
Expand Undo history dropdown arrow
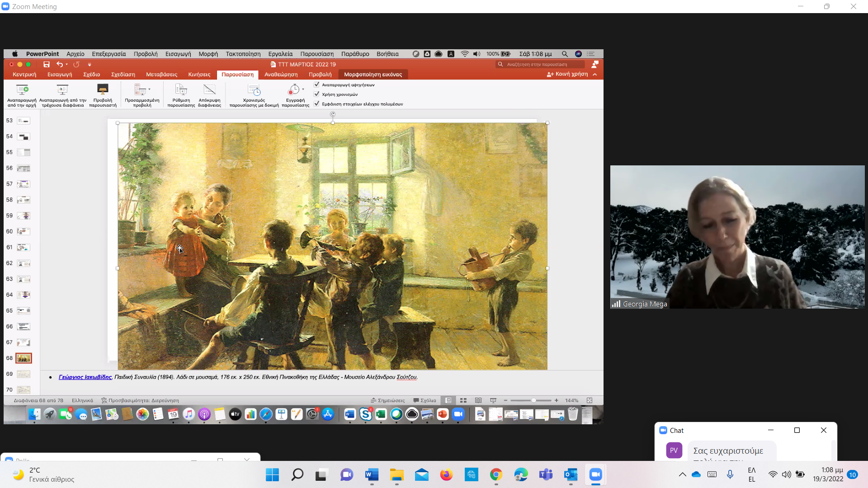[66, 65]
